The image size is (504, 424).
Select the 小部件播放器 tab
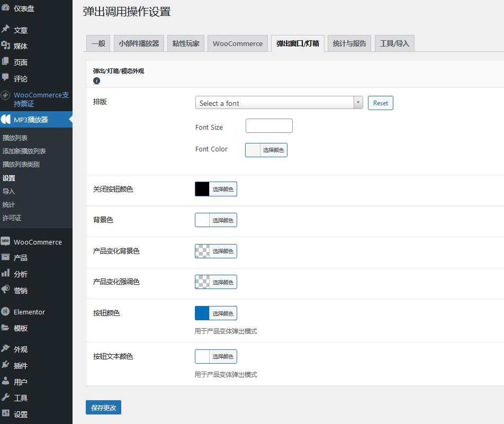pos(139,43)
